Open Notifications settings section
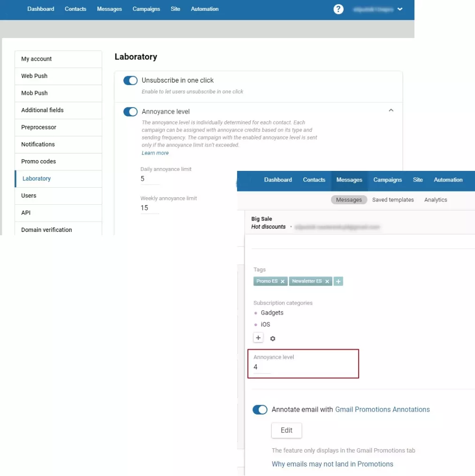The image size is (475, 476). (x=58, y=145)
